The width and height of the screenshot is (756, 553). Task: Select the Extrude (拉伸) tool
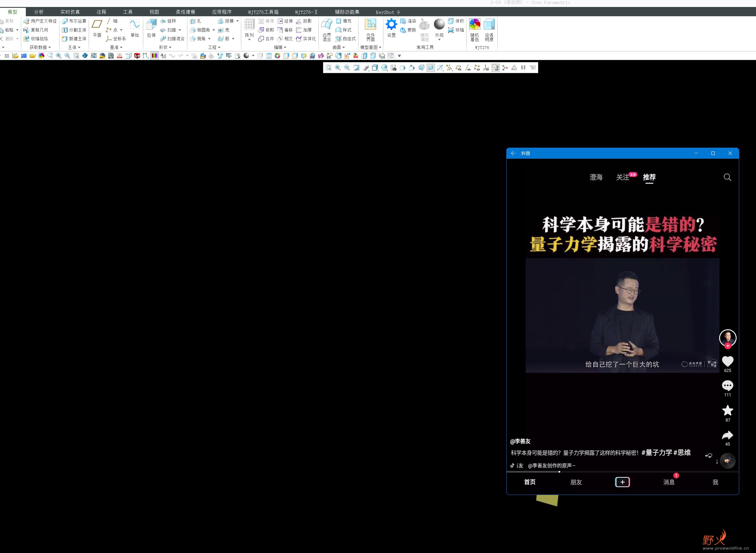(x=151, y=28)
